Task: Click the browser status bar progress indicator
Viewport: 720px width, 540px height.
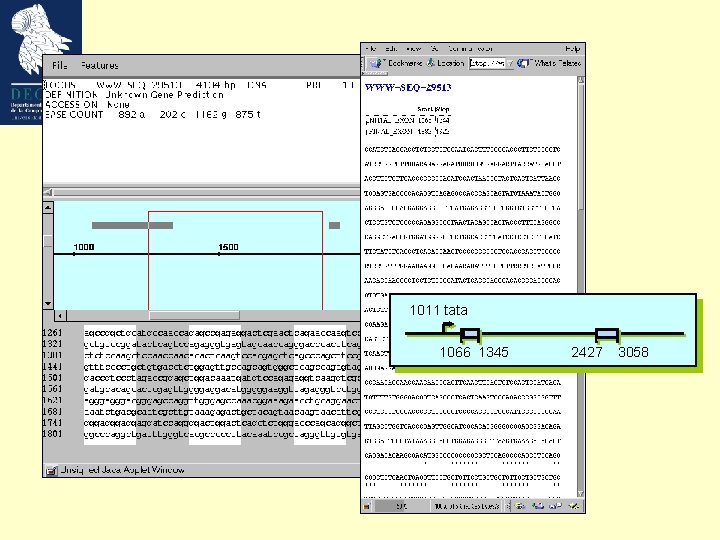Action: point(402,506)
